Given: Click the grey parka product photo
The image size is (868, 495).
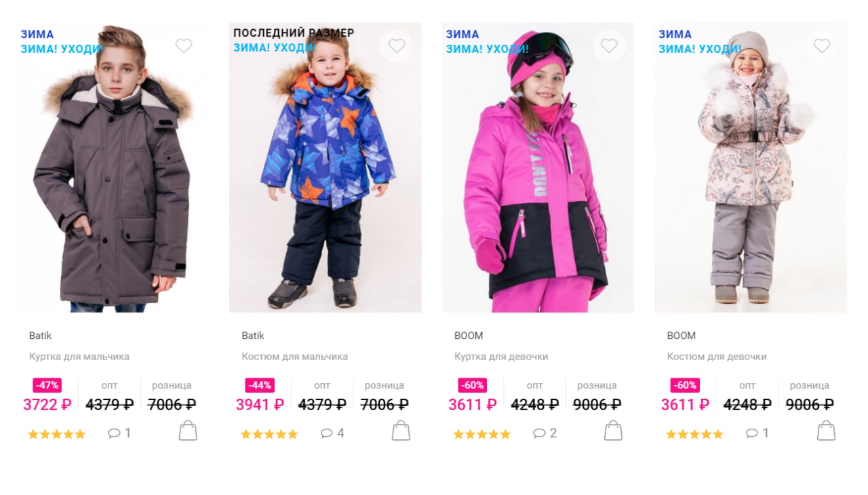Looking at the screenshot, I should (x=113, y=167).
